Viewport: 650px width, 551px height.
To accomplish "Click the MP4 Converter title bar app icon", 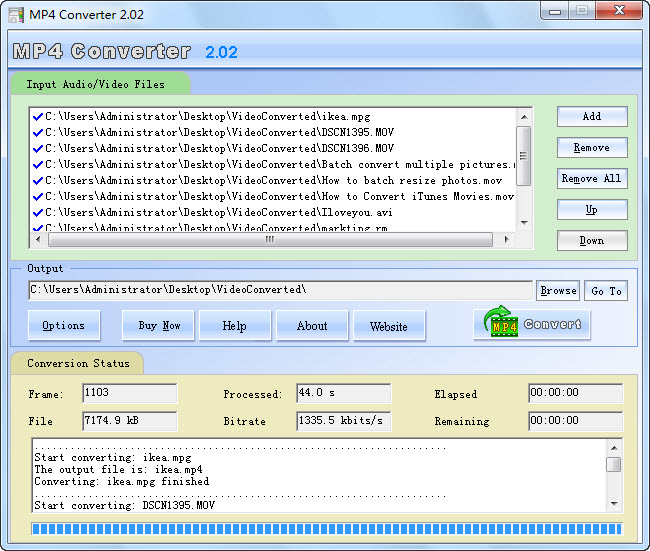I will click(16, 15).
